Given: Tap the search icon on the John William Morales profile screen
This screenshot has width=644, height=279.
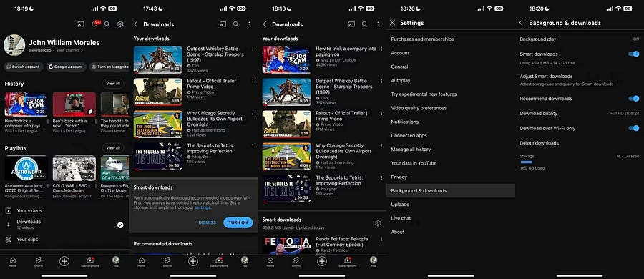Looking at the screenshot, I should tap(107, 24).
